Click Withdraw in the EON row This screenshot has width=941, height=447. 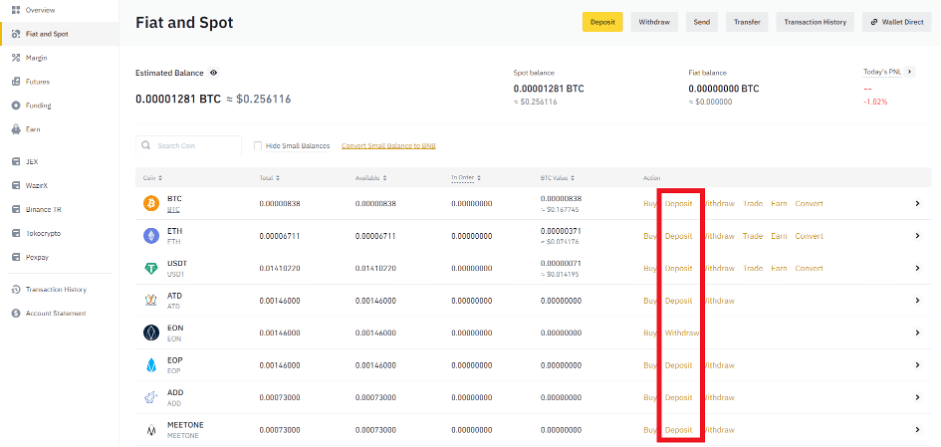(x=682, y=333)
